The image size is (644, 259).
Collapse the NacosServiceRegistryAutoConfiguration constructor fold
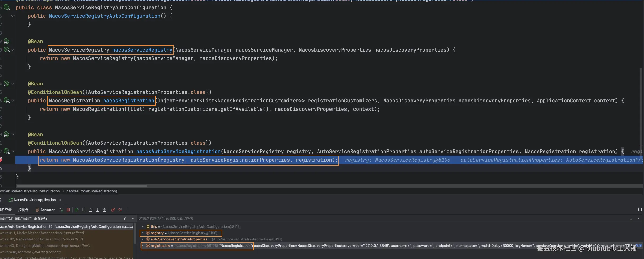pyautogui.click(x=13, y=16)
